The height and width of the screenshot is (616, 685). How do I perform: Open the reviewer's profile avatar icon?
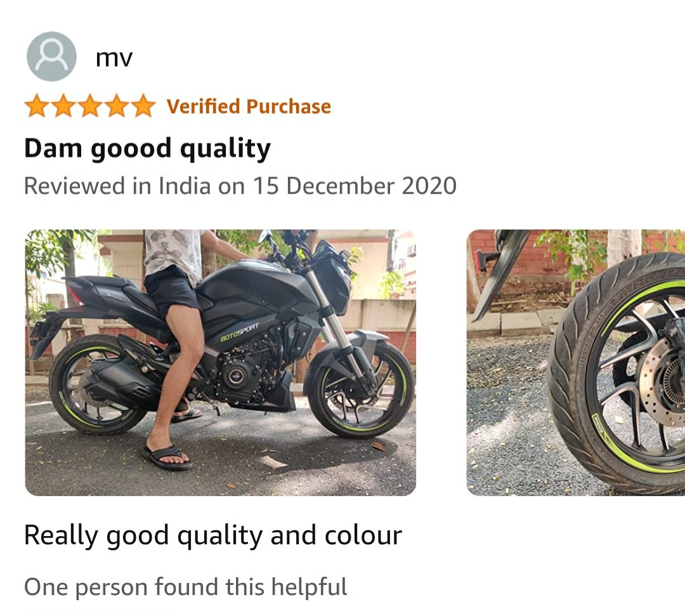point(51,56)
